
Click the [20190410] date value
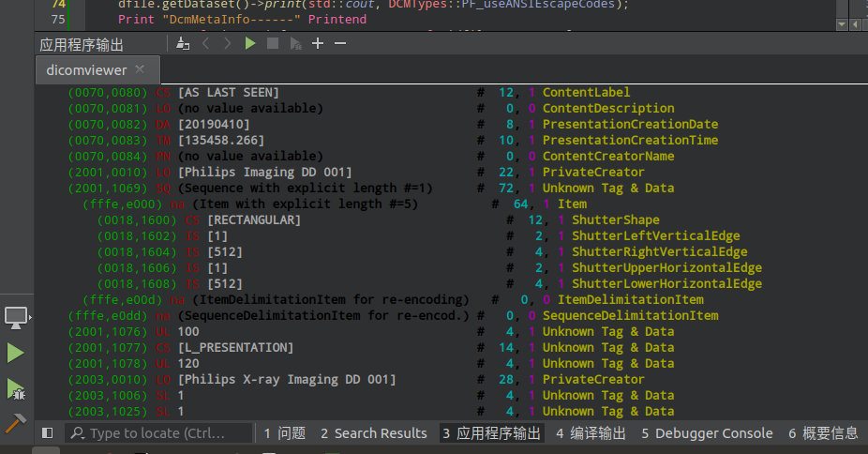(214, 125)
